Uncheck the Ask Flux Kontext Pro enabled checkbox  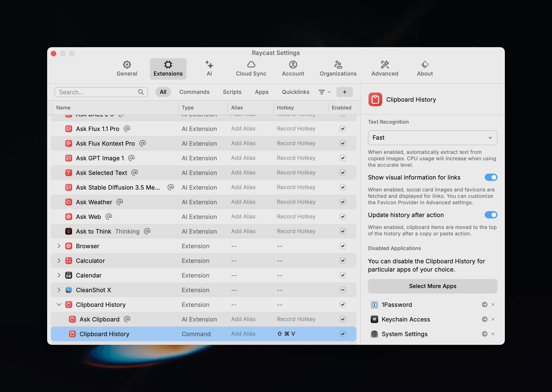tap(343, 143)
